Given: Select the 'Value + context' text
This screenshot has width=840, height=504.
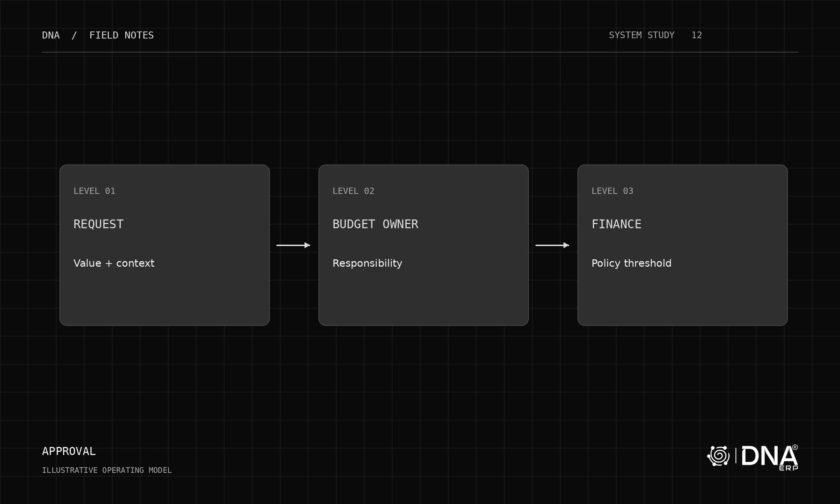Looking at the screenshot, I should click(x=114, y=263).
